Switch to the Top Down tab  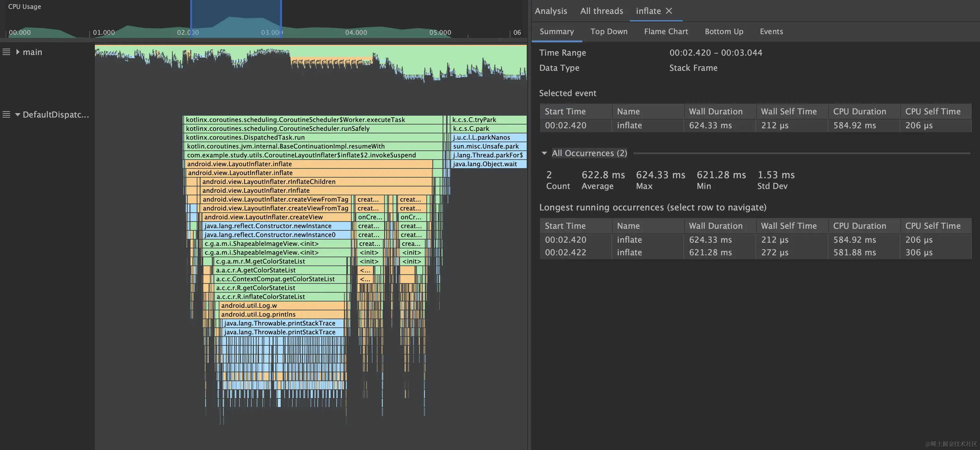pos(609,31)
